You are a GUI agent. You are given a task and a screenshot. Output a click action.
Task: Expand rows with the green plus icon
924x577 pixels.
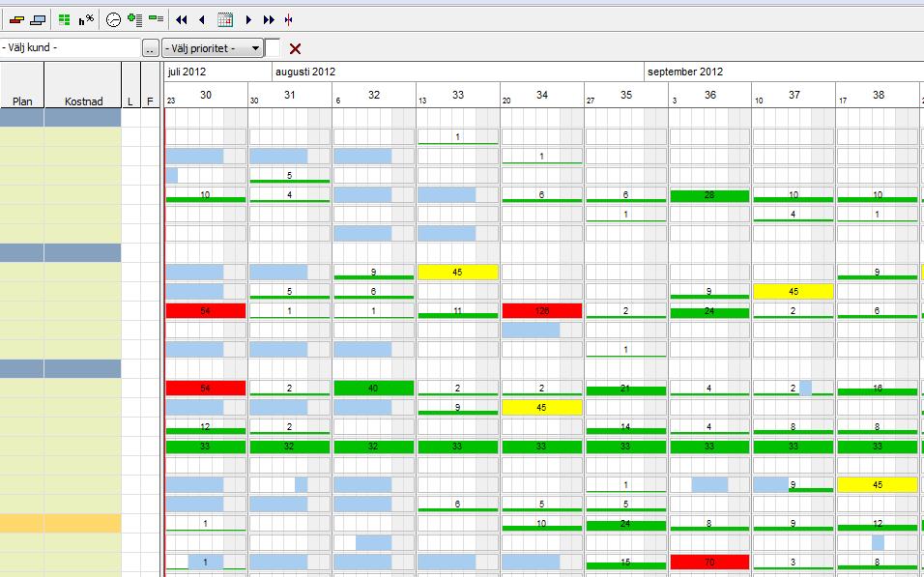tap(135, 20)
